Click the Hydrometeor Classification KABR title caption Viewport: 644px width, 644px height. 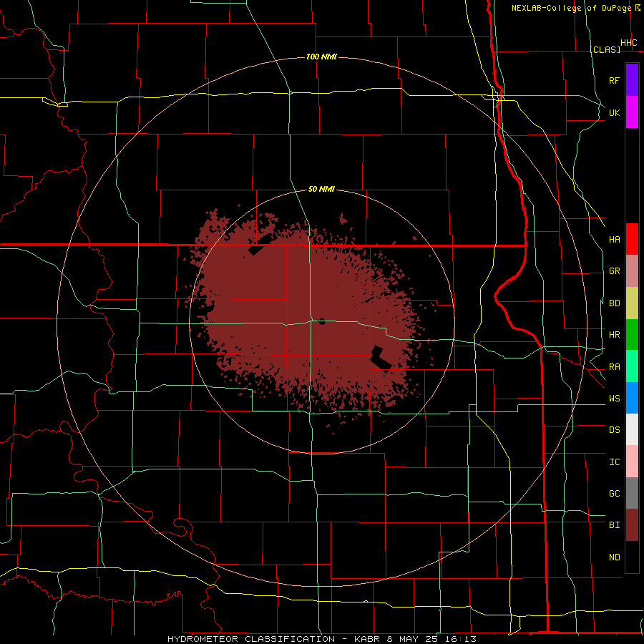322,639
